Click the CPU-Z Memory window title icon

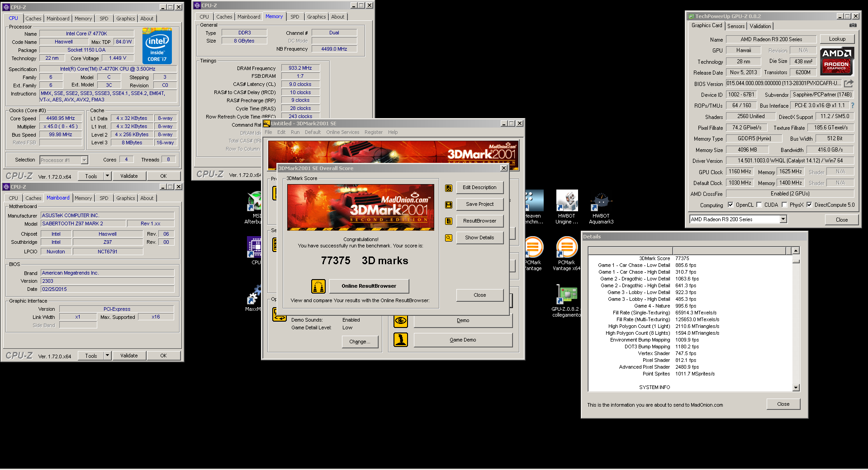click(197, 5)
